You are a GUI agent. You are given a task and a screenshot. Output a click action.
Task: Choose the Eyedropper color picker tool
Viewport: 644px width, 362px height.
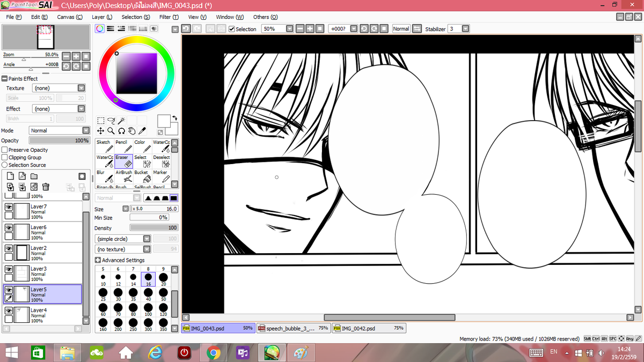pos(142,130)
